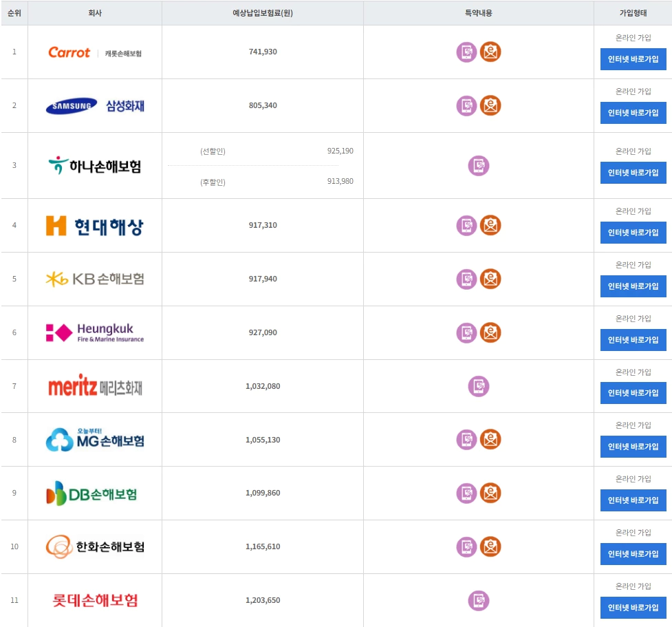Select the premium value 917,940

[x=263, y=278]
